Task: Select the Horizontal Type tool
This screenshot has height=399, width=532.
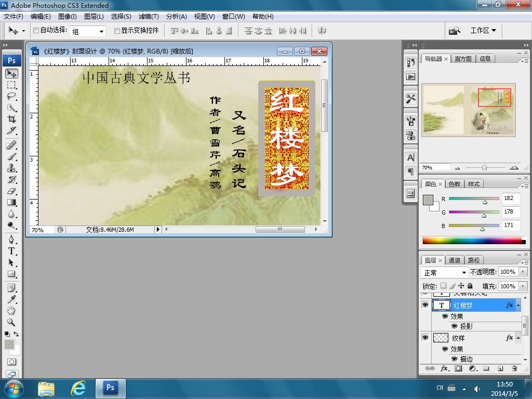Action: coord(11,251)
